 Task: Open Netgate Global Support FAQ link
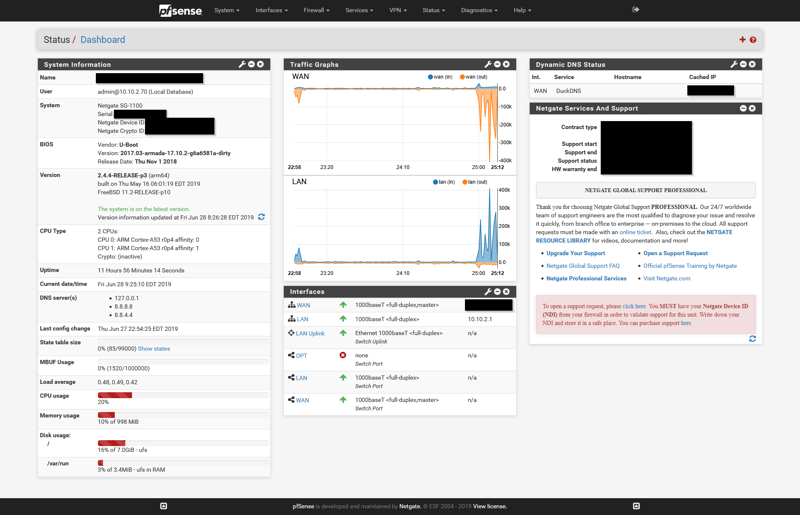(583, 266)
